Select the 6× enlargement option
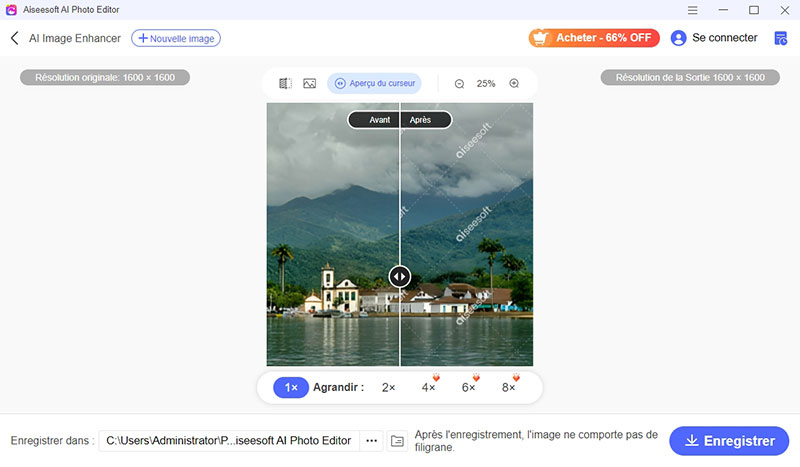The width and height of the screenshot is (800, 467). pos(468,387)
